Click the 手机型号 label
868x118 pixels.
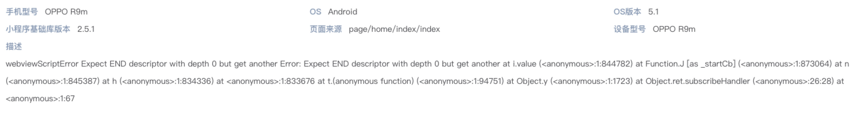tap(22, 12)
